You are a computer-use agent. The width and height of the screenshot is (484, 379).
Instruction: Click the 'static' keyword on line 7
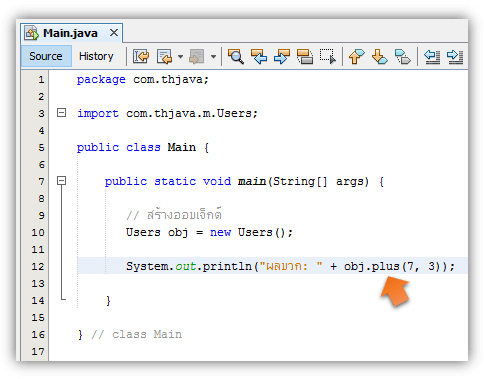click(175, 181)
